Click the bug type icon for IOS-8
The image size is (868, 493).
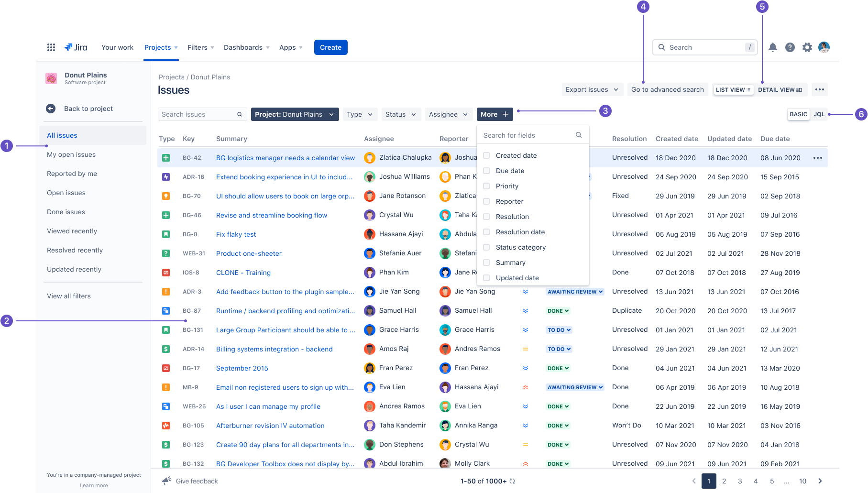[x=166, y=273]
